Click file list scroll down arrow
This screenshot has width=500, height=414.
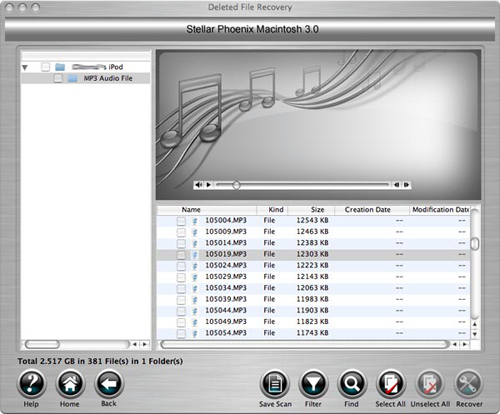(475, 334)
